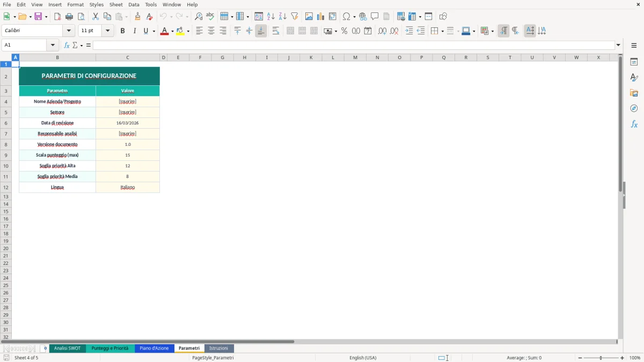
Task: Toggle Italic formatting
Action: [134, 31]
